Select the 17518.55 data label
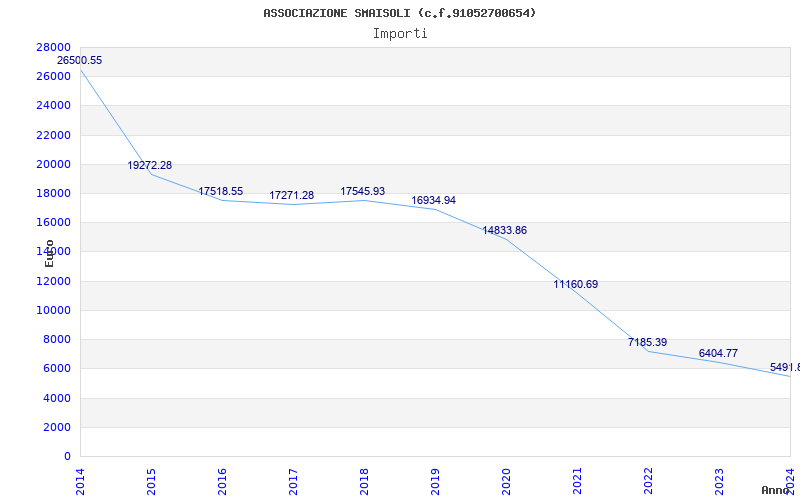 pos(220,191)
